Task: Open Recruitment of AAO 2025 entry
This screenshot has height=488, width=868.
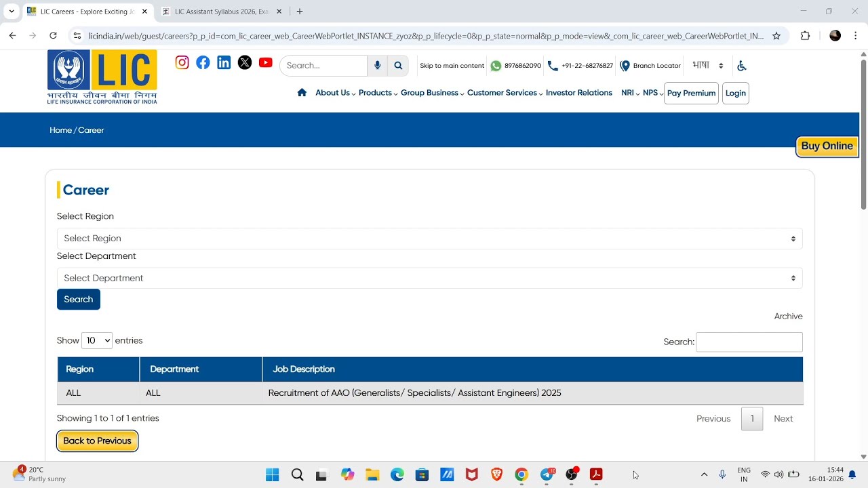Action: point(414,393)
